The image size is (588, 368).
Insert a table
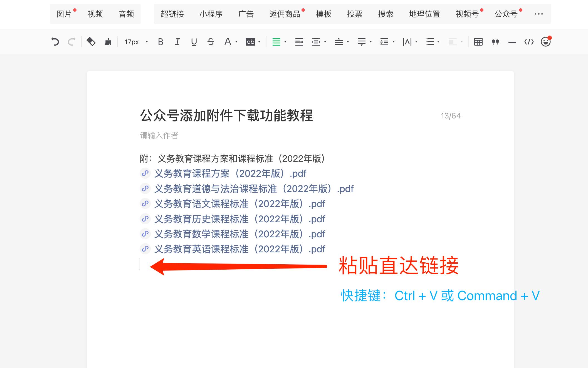[478, 41]
